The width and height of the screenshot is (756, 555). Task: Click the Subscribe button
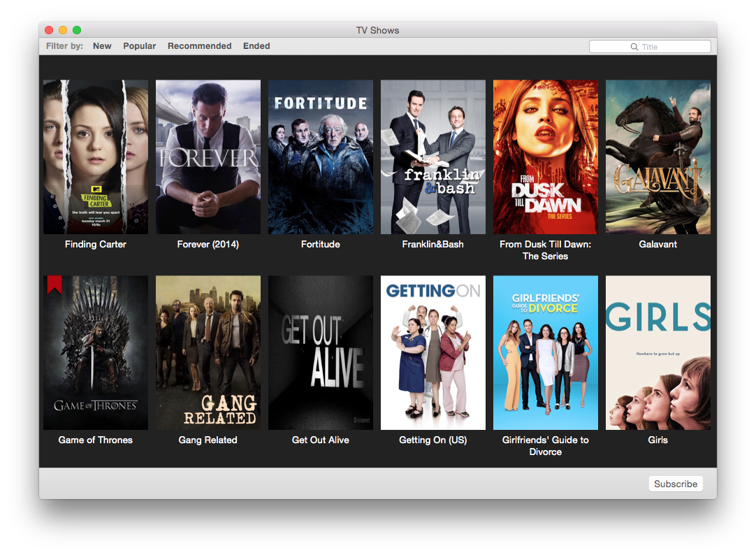click(x=676, y=484)
